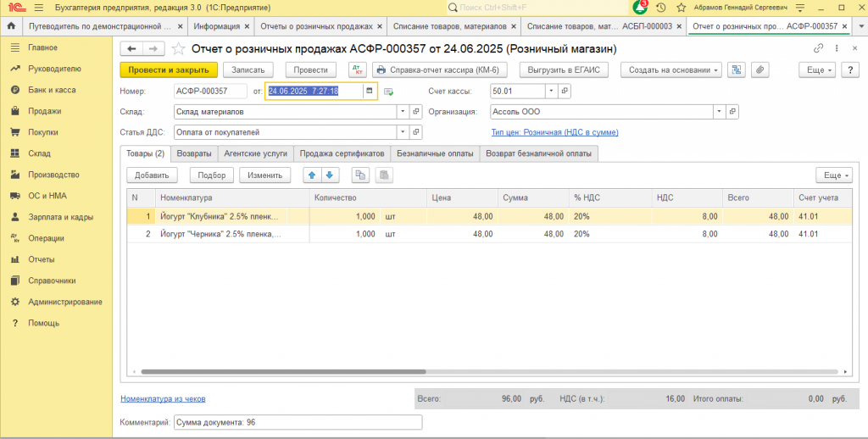Image resolution: width=868 pixels, height=439 pixels.
Task: Open Продажи section in sidebar
Action: click(44, 111)
